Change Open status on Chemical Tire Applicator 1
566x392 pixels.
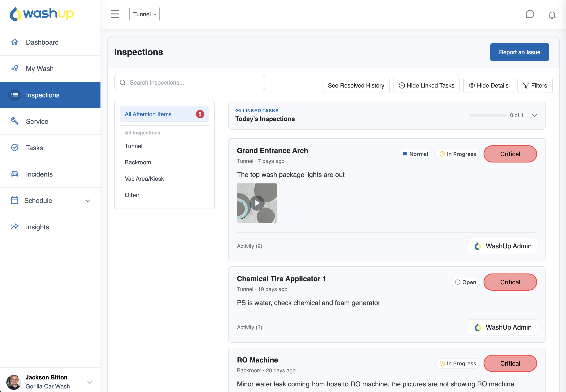click(465, 282)
